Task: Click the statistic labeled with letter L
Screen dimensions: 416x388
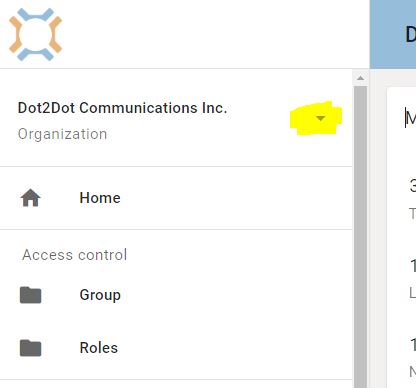Action: tap(413, 293)
